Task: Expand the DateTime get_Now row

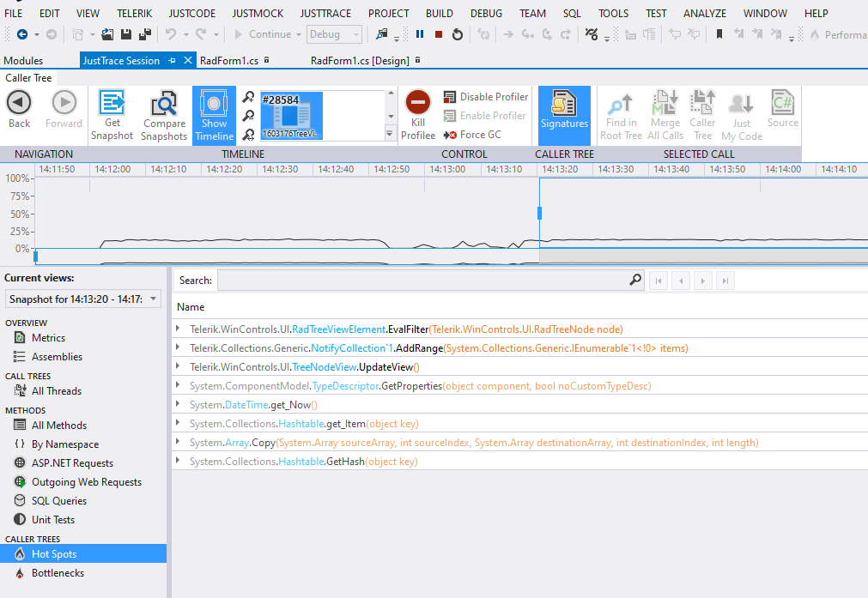Action: [x=178, y=404]
